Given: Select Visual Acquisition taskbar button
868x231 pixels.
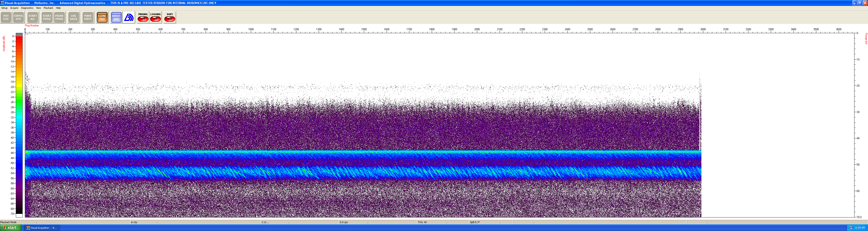Looking at the screenshot, I should tap(42, 228).
